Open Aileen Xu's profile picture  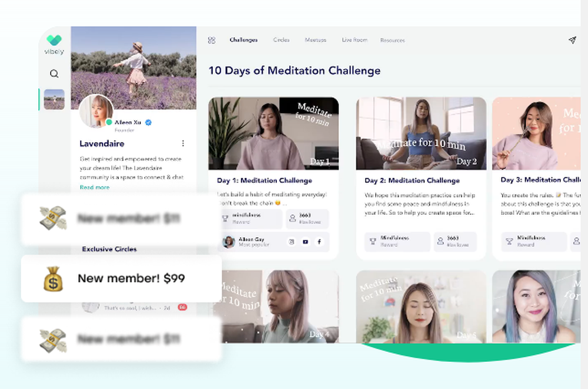coord(96,111)
